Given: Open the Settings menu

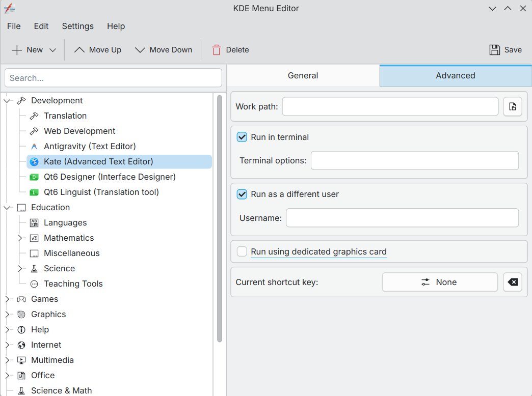Looking at the screenshot, I should 77,26.
